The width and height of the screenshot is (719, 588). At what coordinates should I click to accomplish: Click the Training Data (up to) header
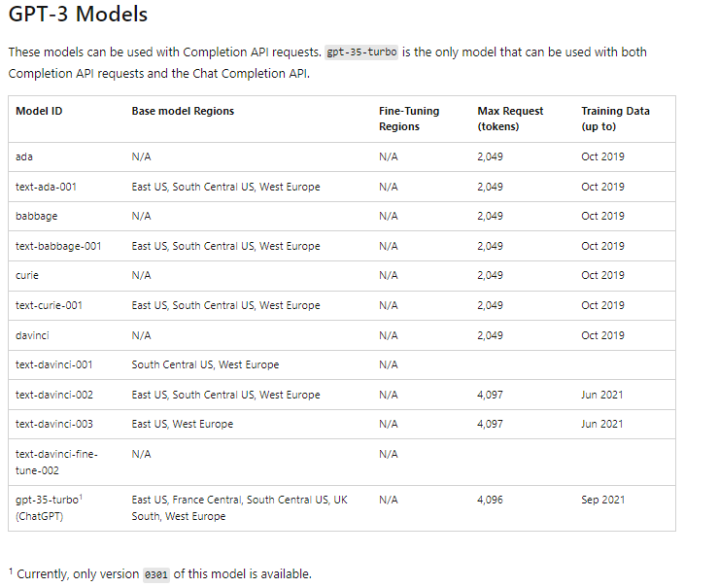[x=615, y=119]
